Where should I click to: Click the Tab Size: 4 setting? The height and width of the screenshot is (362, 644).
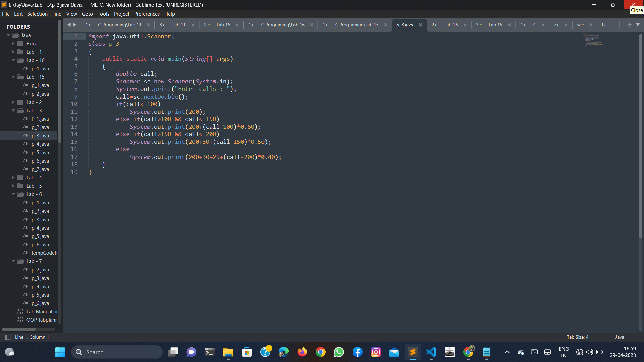pyautogui.click(x=577, y=337)
